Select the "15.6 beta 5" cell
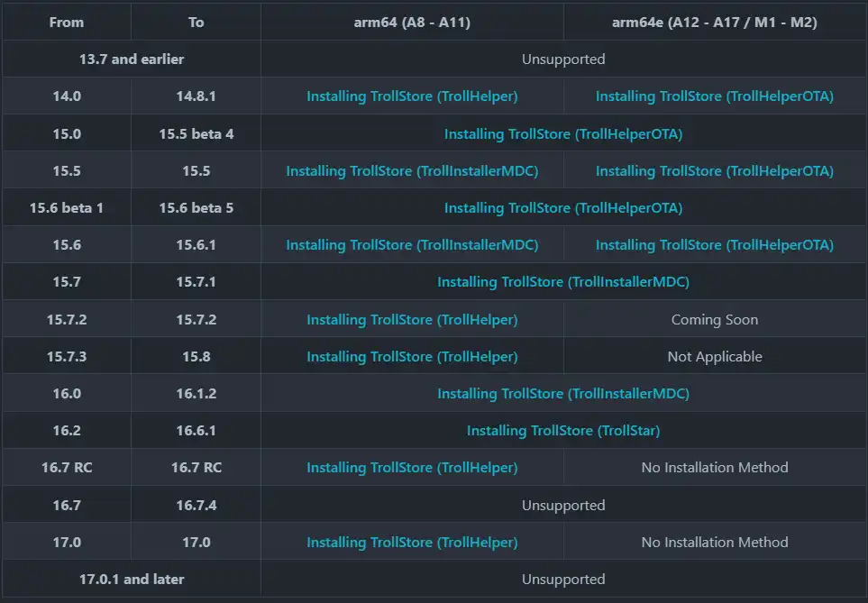868x603 pixels. [x=196, y=208]
